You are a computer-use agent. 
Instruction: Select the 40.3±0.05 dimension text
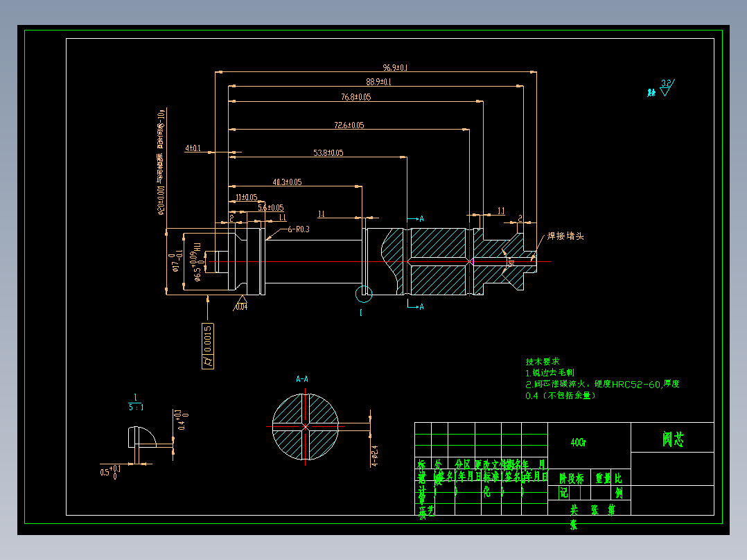(287, 182)
